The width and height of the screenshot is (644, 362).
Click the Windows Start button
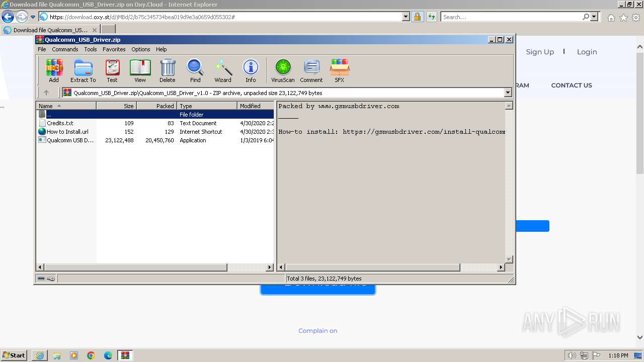pos(14,355)
